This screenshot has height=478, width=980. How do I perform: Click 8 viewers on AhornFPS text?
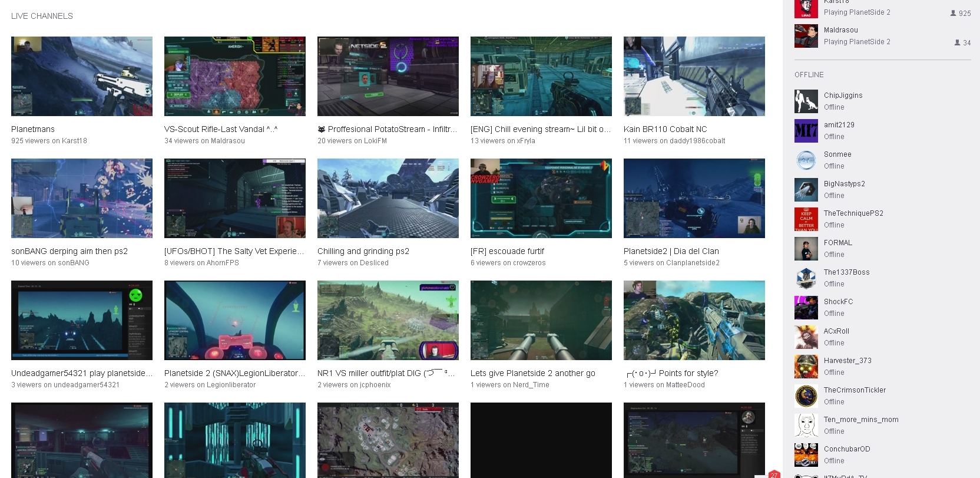(x=201, y=263)
